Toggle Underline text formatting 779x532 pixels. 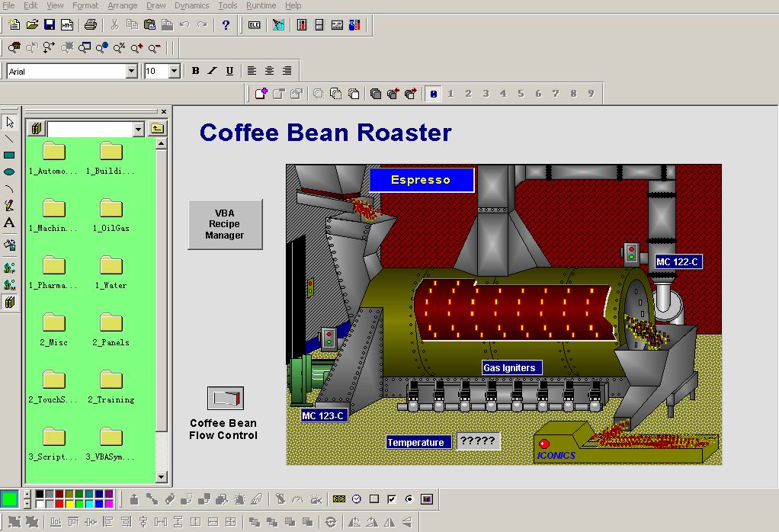coord(229,71)
